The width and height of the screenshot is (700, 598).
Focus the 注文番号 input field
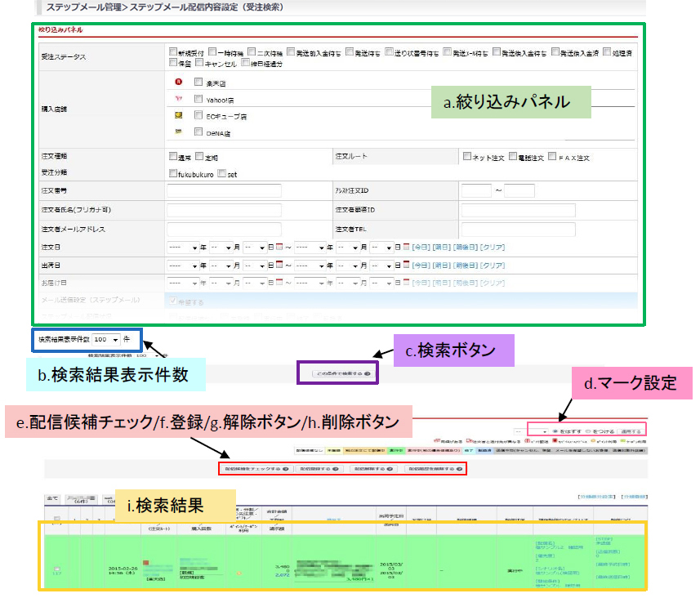(x=224, y=190)
